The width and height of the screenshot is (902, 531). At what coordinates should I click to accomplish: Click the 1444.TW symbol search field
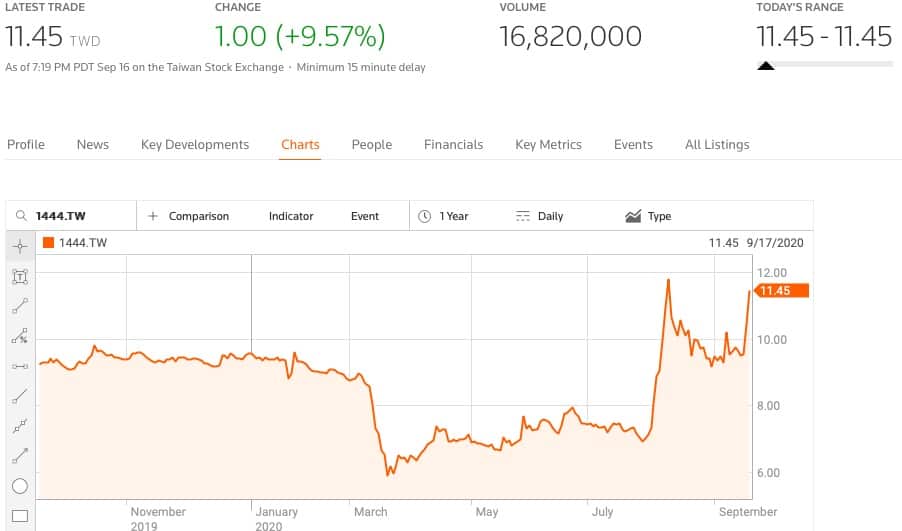[82, 216]
